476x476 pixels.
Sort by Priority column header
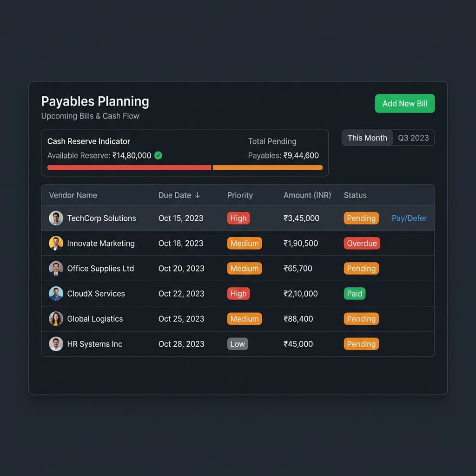click(x=240, y=195)
